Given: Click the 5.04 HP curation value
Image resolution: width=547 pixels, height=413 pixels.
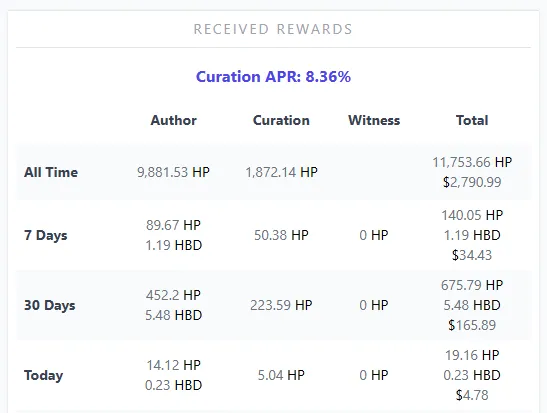Looking at the screenshot, I should click(281, 376).
